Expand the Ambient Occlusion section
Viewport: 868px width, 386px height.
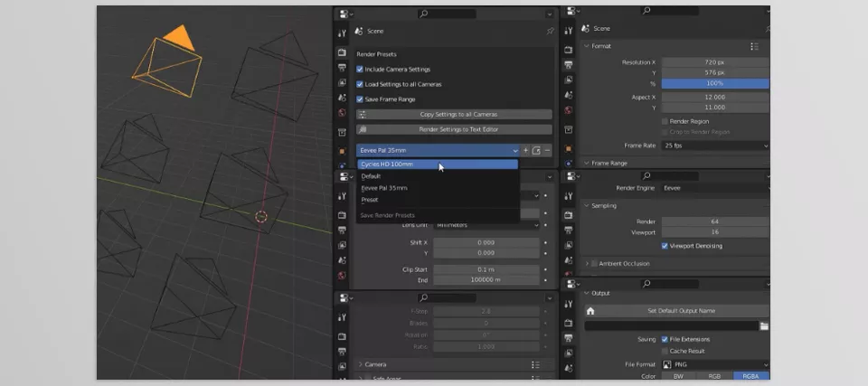[x=587, y=264]
